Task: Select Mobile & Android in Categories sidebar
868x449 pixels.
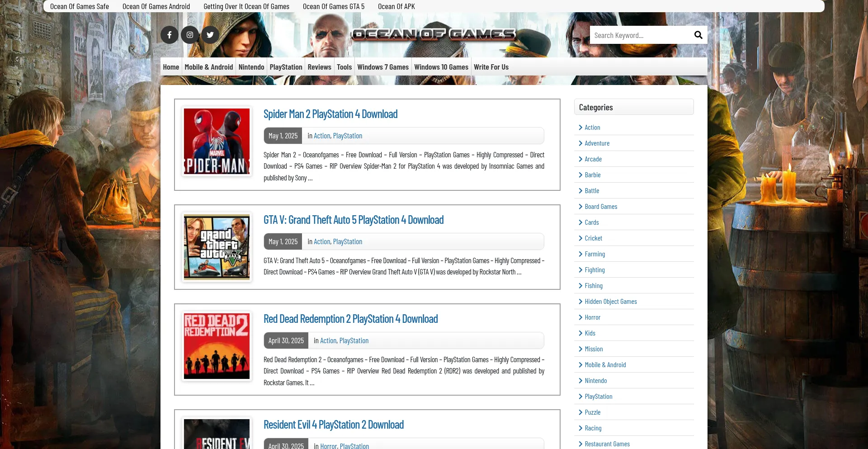Action: tap(605, 365)
